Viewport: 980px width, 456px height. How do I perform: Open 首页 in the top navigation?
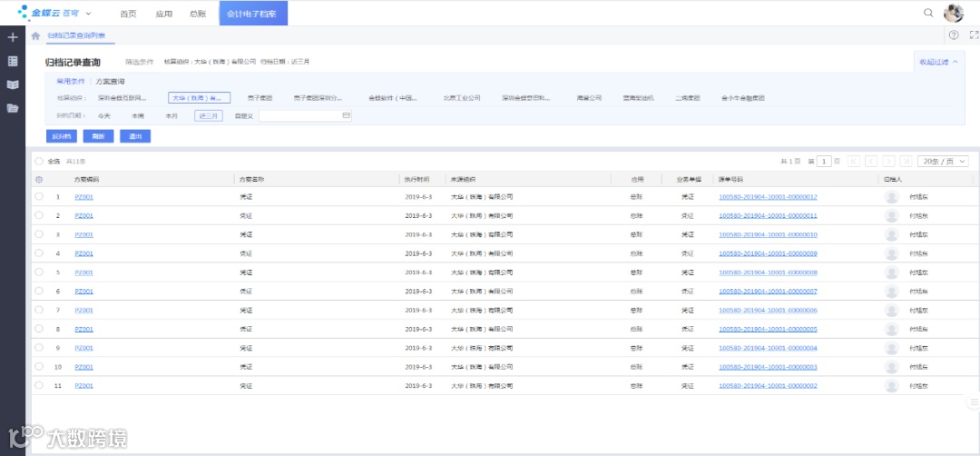click(128, 14)
